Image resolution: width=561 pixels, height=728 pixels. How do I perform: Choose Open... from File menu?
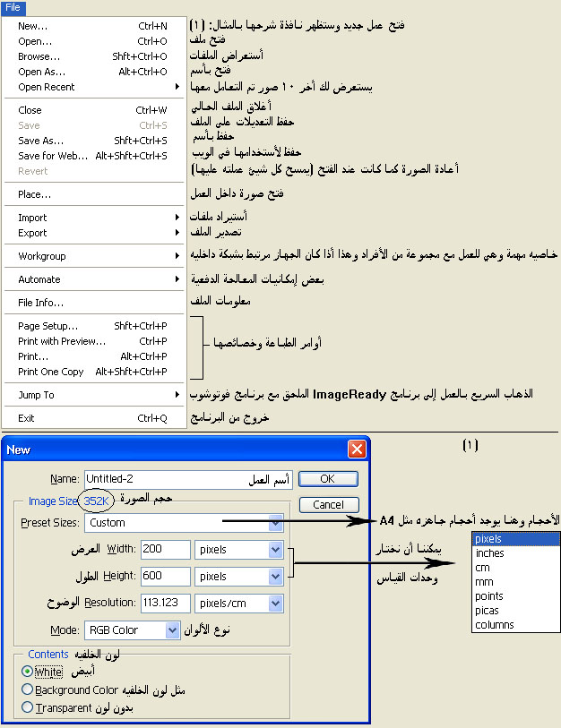point(93,41)
